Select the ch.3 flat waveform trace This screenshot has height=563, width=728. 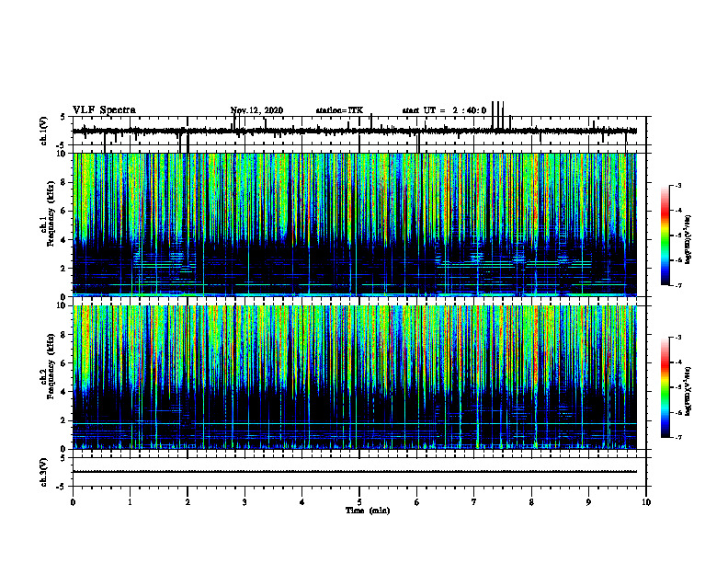355,472
